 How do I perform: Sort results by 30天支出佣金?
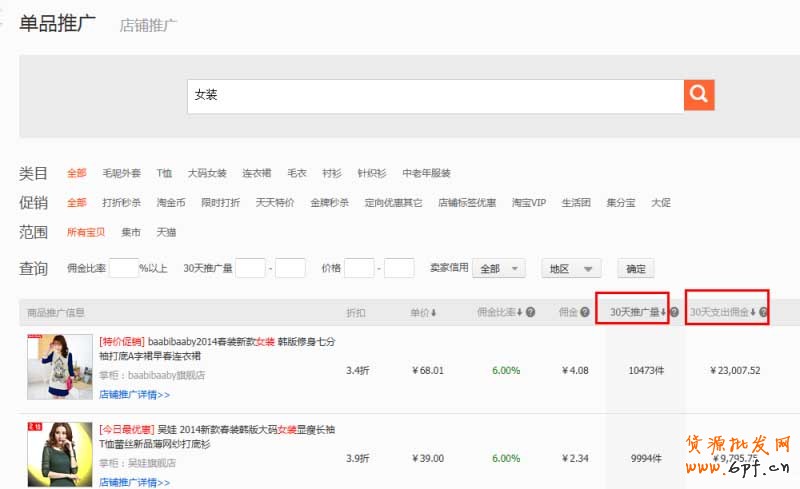pos(722,313)
